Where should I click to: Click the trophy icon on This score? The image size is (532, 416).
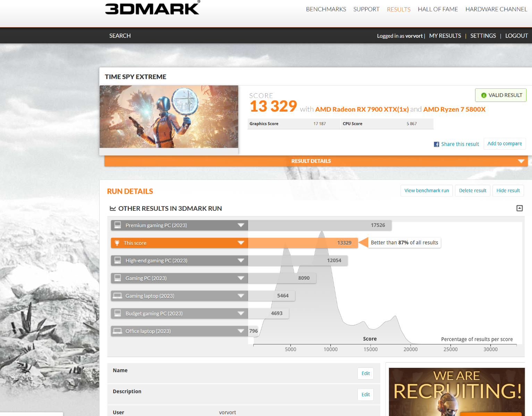coord(117,243)
